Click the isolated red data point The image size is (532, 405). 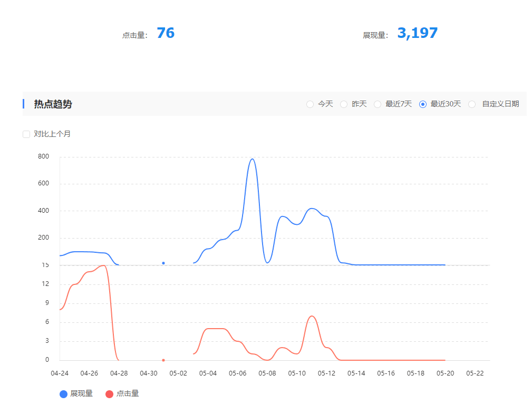click(x=163, y=360)
